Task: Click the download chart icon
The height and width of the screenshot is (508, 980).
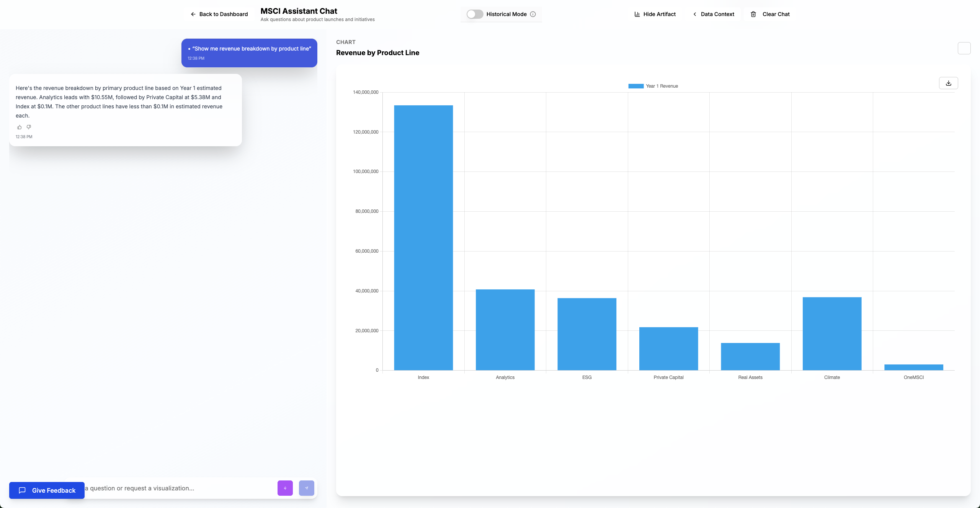Action: tap(949, 83)
